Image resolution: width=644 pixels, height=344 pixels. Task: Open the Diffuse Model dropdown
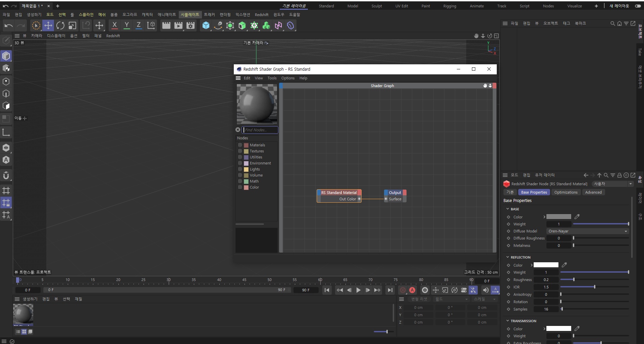pyautogui.click(x=587, y=231)
